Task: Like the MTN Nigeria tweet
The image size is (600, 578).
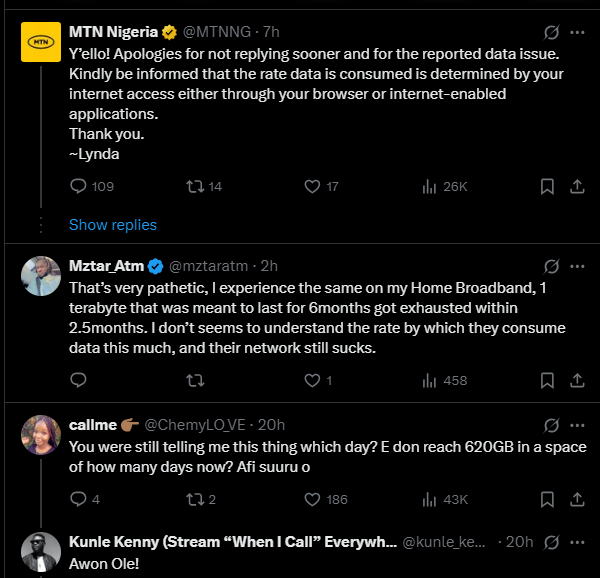Action: tap(311, 186)
